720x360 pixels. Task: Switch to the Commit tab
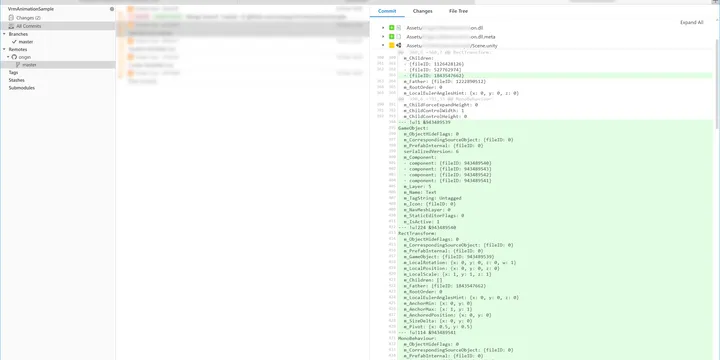387,11
